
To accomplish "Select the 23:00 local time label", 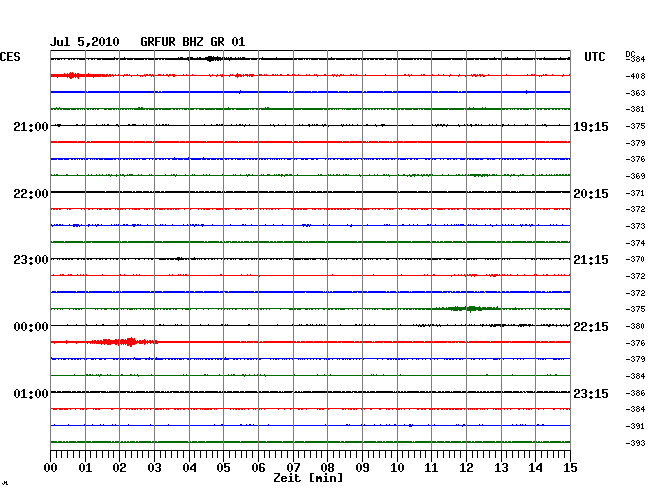I will (31, 260).
